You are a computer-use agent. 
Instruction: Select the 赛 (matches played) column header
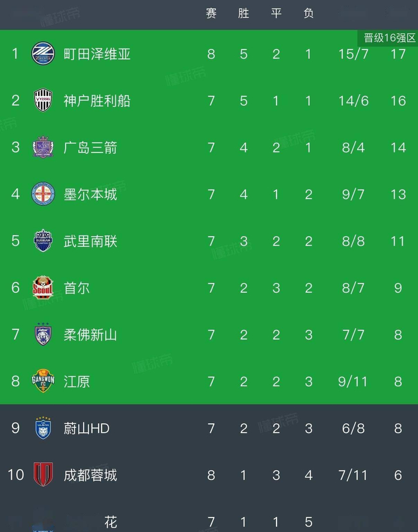211,13
